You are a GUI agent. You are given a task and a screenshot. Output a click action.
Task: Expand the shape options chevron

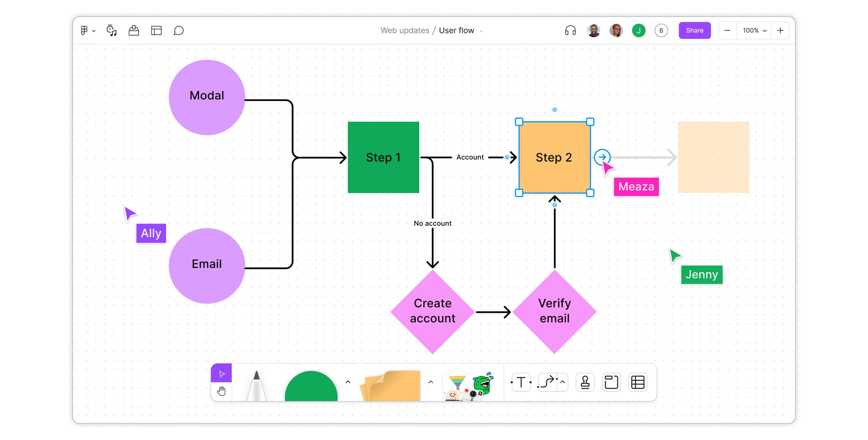(x=347, y=382)
